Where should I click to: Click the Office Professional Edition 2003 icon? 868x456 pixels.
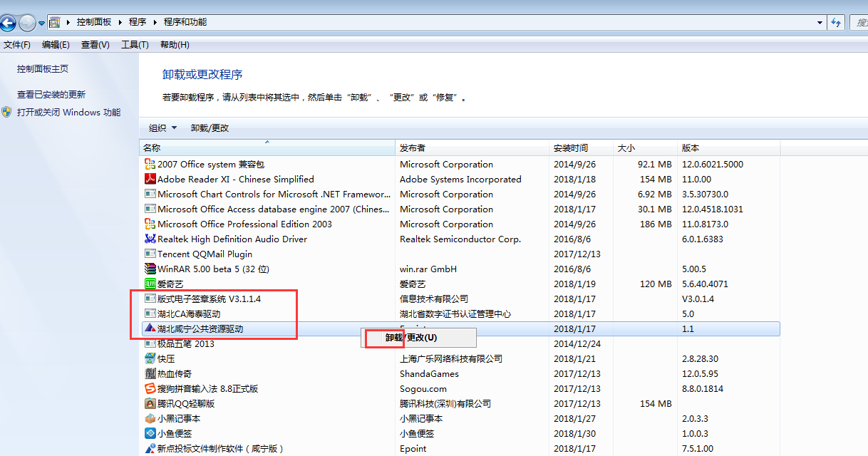(150, 224)
